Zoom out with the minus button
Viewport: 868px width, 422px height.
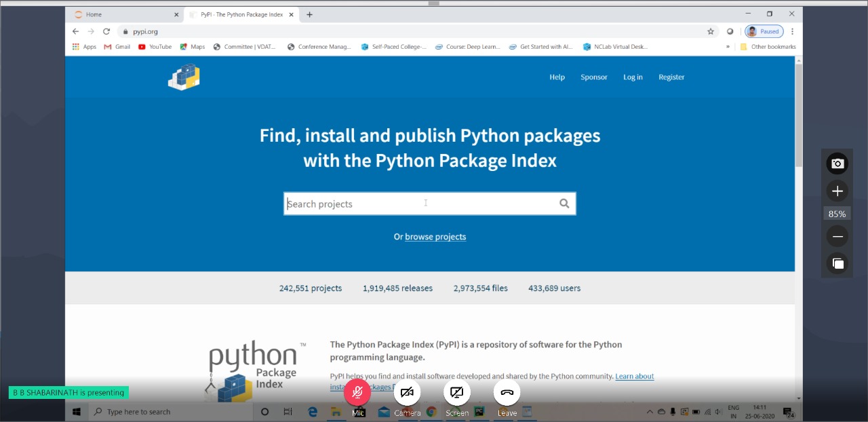coord(837,237)
